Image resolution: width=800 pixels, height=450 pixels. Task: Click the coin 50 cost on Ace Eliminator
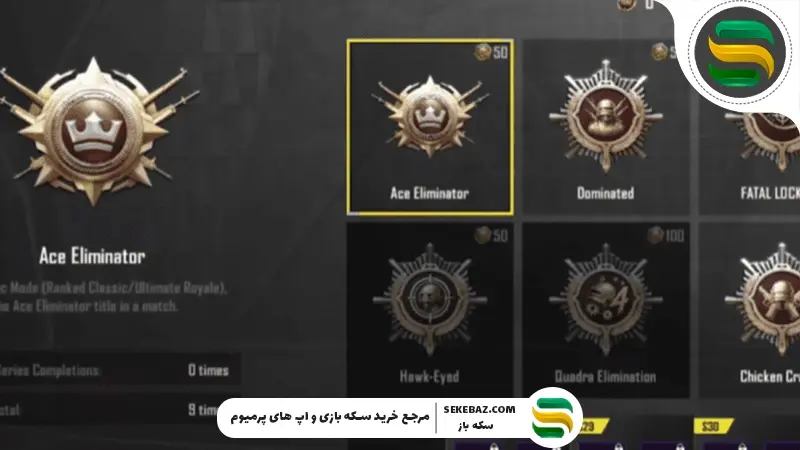[x=491, y=52]
